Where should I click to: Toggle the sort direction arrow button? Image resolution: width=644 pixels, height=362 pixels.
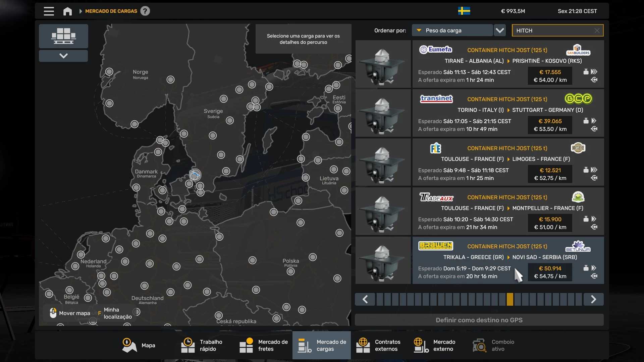(x=500, y=31)
